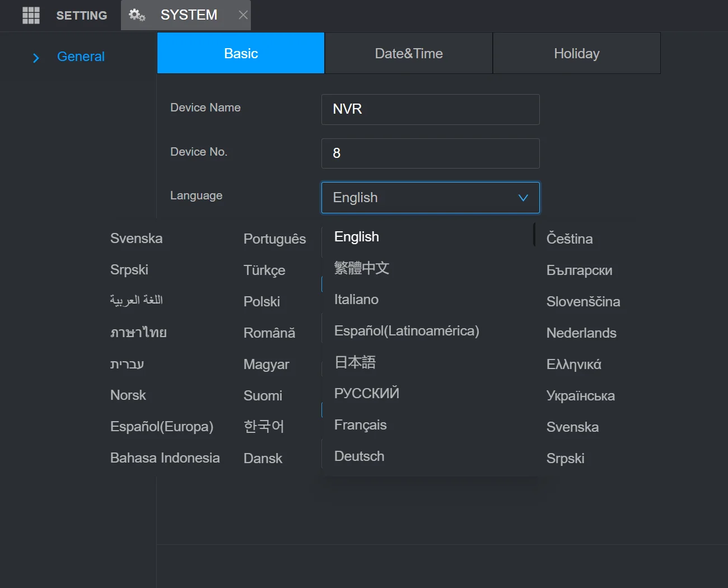
Task: Switch to the Holiday tab
Action: click(576, 53)
